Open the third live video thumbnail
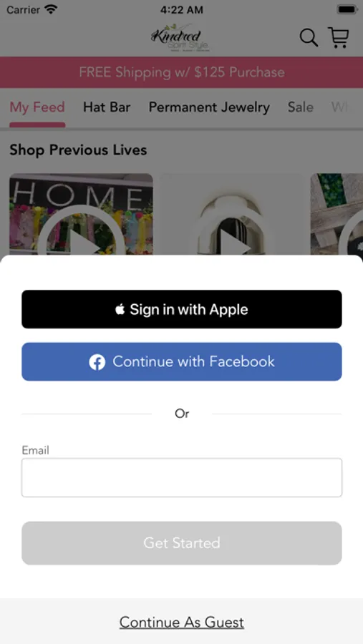363x644 pixels. tap(337, 214)
